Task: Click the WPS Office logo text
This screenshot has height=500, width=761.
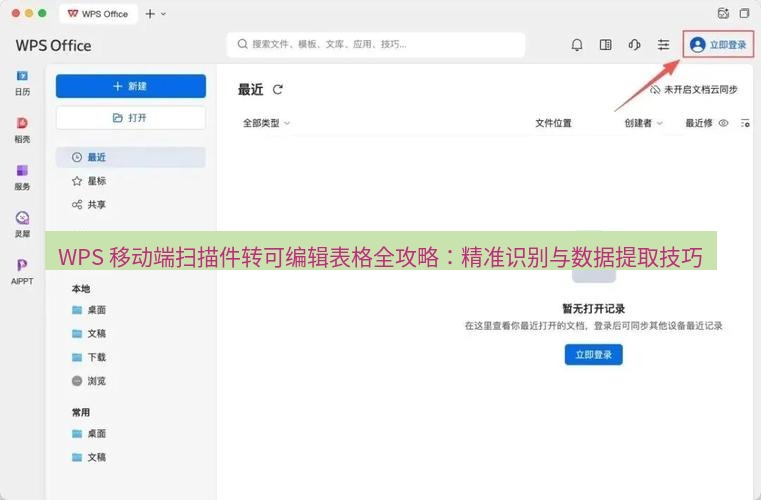Action: tap(53, 46)
